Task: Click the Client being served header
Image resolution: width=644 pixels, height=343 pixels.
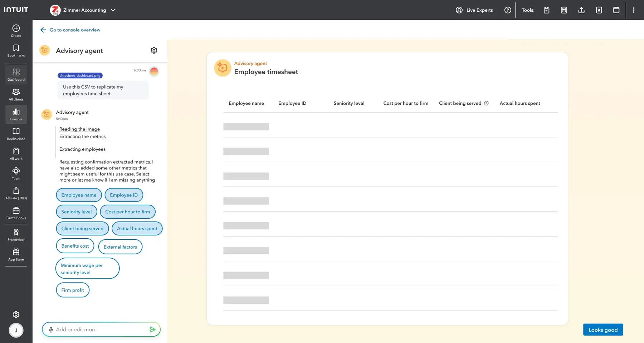Action: pyautogui.click(x=460, y=103)
